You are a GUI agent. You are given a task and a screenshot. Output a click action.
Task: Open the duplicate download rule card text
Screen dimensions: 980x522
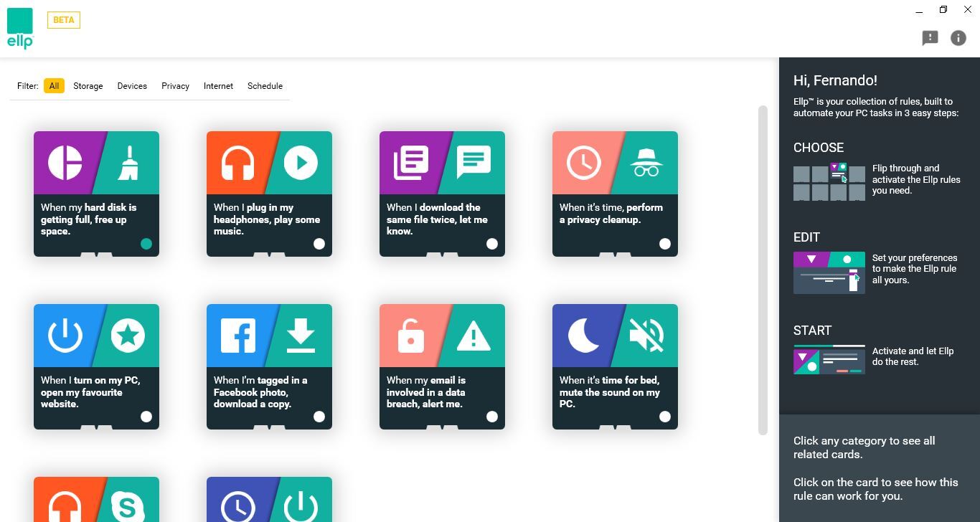pyautogui.click(x=437, y=219)
